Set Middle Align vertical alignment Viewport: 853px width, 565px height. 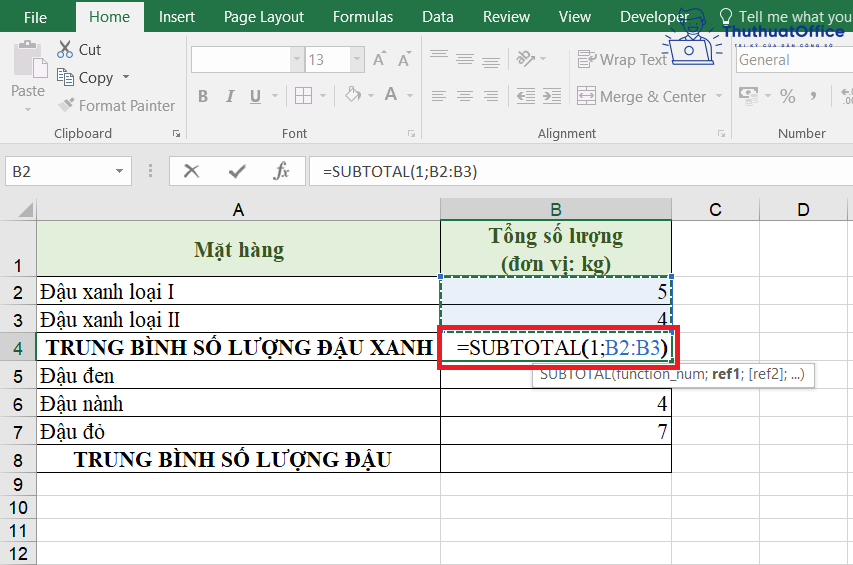465,58
